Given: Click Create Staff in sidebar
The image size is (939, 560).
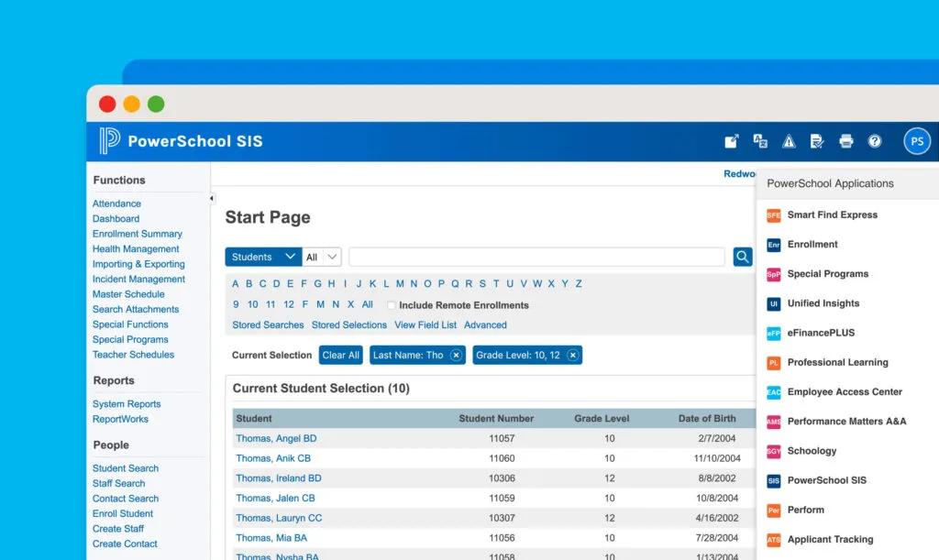Looking at the screenshot, I should tap(118, 529).
